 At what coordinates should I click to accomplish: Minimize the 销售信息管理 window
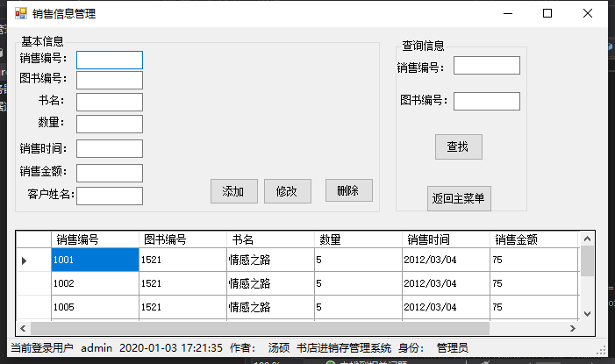click(508, 13)
